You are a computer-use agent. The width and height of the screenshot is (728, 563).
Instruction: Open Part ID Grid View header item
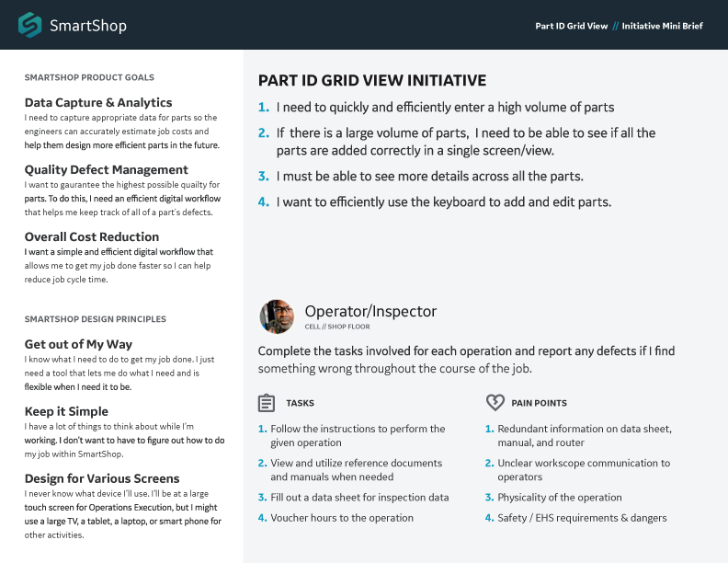click(571, 26)
